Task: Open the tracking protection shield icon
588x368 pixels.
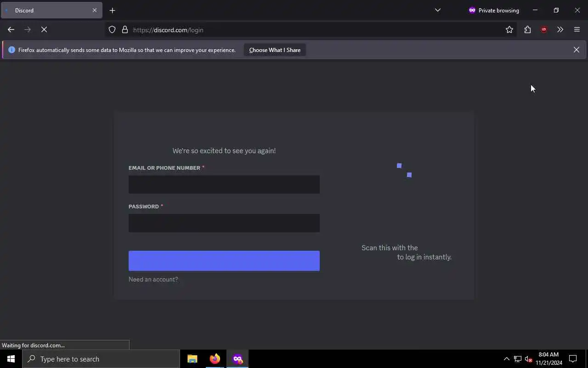Action: [x=112, y=30]
